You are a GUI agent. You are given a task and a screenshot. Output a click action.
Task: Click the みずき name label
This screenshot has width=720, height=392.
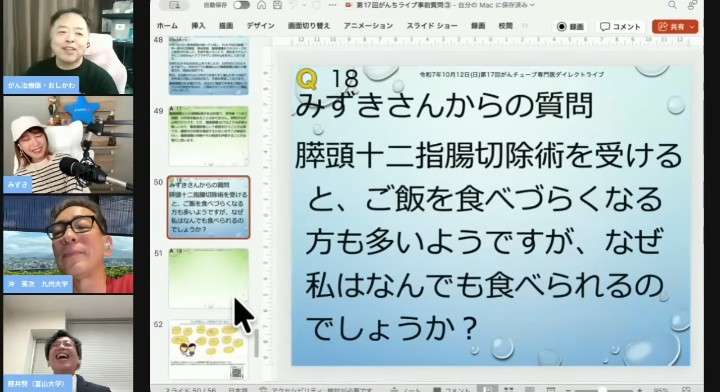[x=18, y=185]
